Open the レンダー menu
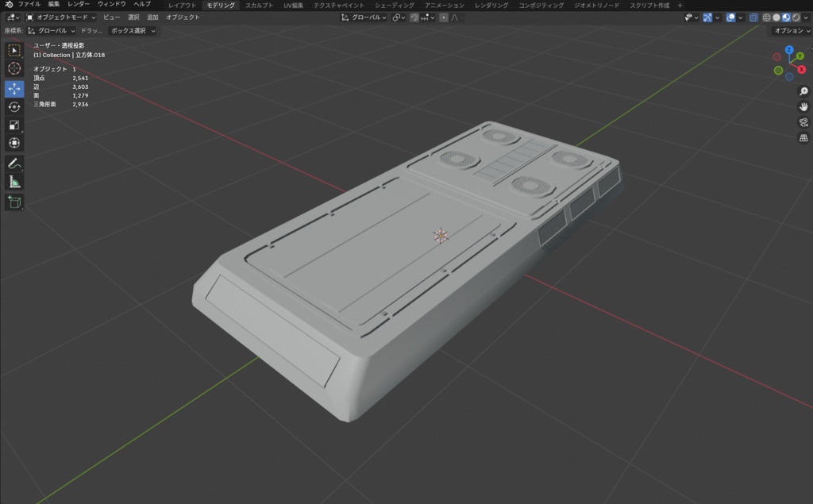This screenshot has height=504, width=813. click(x=79, y=4)
